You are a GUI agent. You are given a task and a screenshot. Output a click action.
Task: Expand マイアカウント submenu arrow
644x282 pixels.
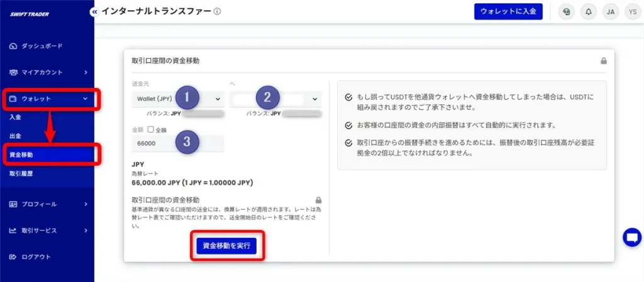pos(86,73)
